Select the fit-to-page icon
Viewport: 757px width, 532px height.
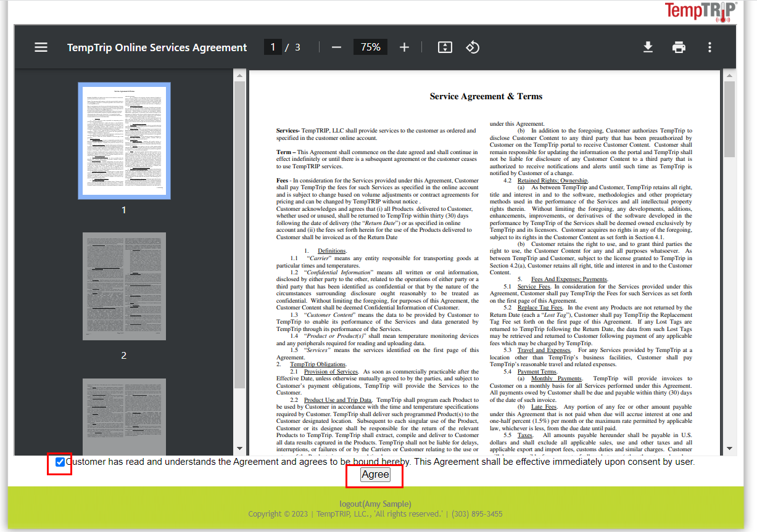(445, 47)
